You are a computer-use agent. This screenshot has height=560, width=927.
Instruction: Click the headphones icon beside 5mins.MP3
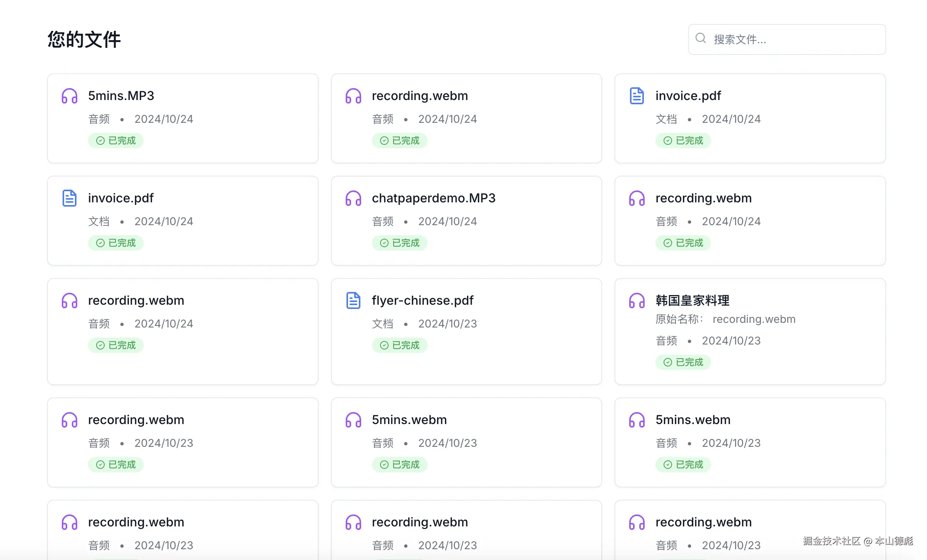point(70,96)
